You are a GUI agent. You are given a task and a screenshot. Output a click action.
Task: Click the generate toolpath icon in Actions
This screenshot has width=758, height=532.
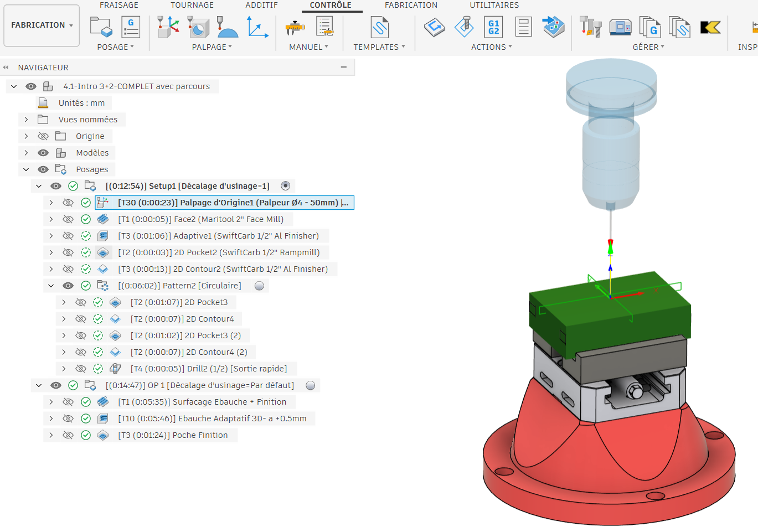tap(435, 27)
